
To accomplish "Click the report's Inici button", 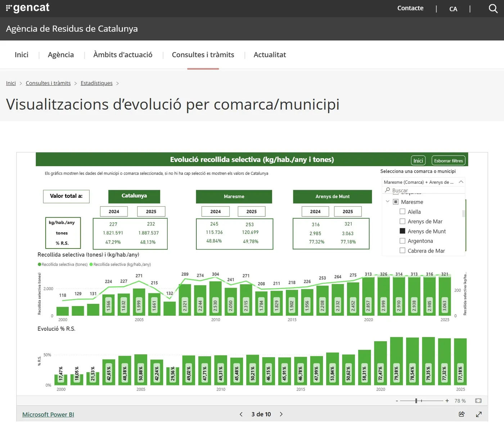I will (418, 160).
